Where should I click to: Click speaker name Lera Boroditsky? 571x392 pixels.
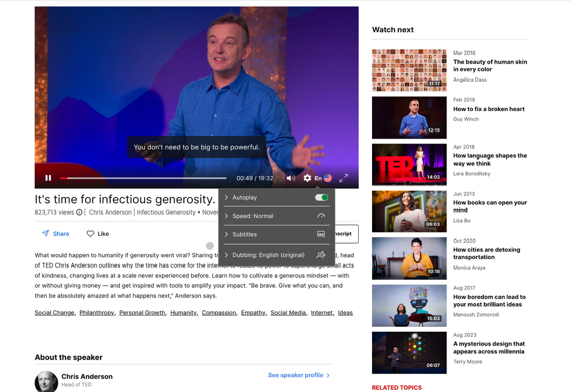point(472,174)
